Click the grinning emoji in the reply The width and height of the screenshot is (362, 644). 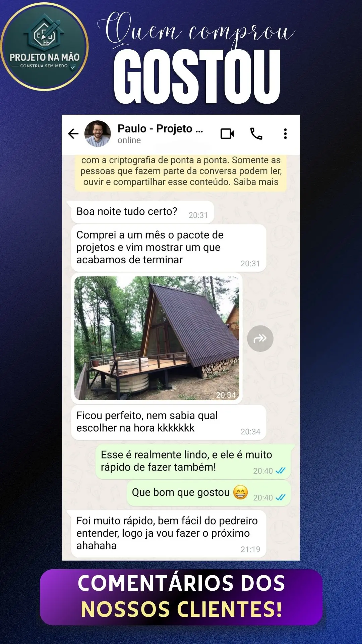(240, 492)
